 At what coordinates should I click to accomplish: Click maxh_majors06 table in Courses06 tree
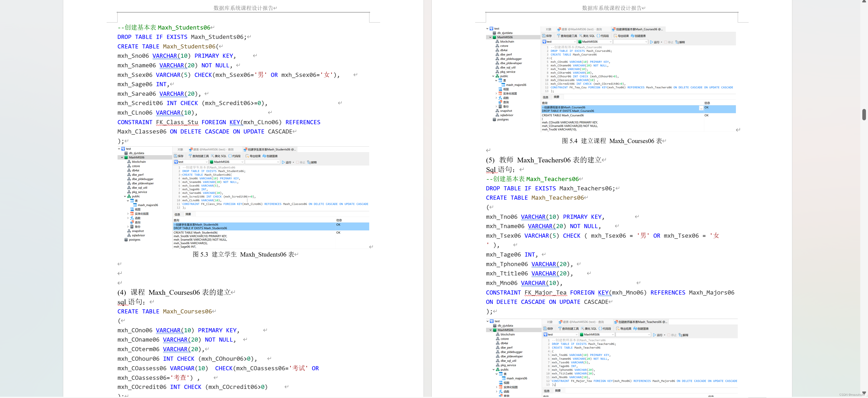(x=516, y=85)
